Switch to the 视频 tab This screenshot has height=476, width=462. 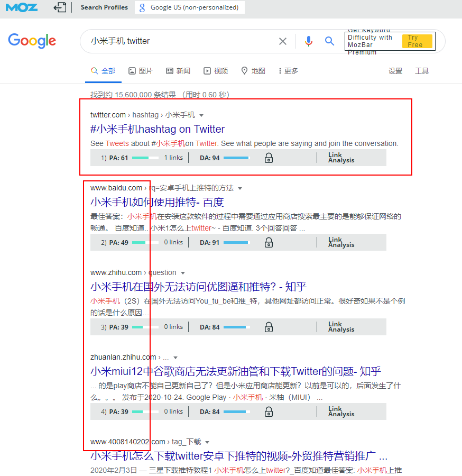click(216, 71)
